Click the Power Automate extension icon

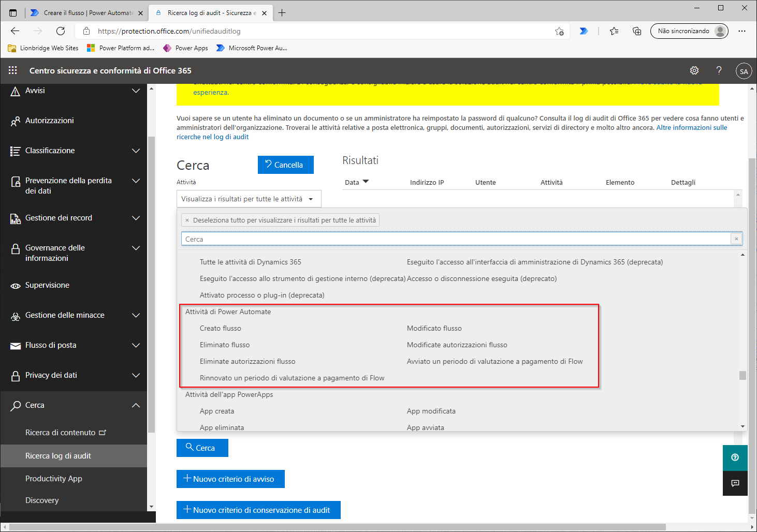coord(584,31)
